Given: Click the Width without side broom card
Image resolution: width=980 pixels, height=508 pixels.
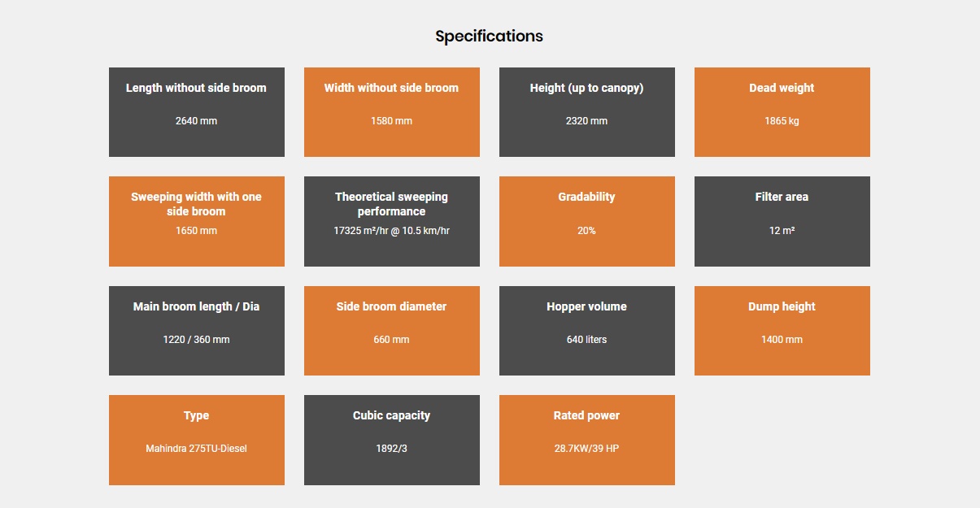Looking at the screenshot, I should (392, 112).
